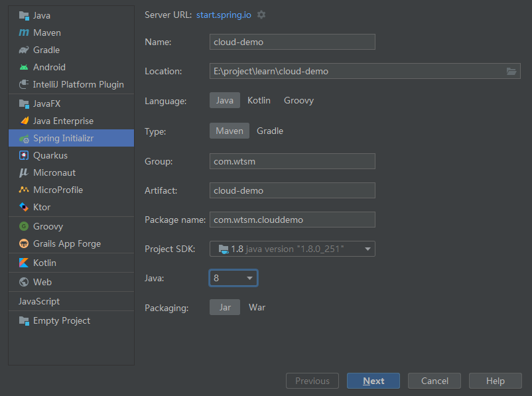Select Java Enterprise project type
This screenshot has height=396, width=532.
[x=63, y=121]
